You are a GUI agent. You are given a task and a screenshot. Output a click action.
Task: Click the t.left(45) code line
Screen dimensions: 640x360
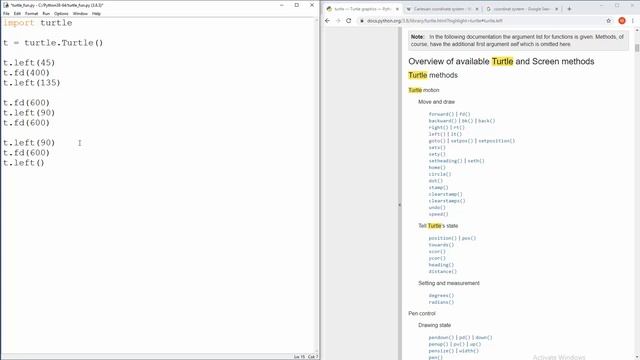29,63
